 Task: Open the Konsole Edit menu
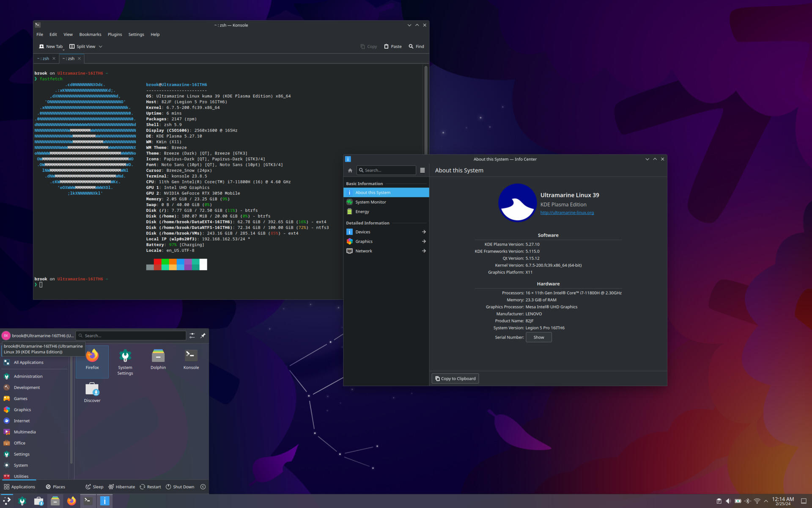(53, 35)
